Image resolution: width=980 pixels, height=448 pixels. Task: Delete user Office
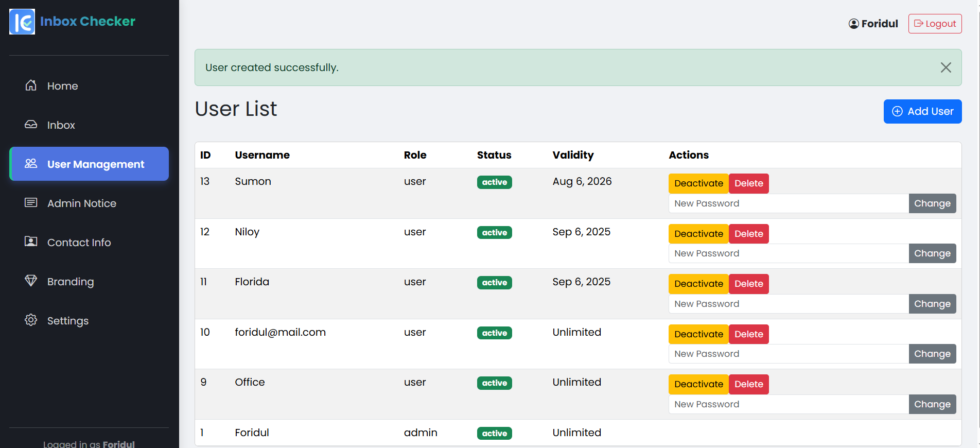(x=749, y=384)
